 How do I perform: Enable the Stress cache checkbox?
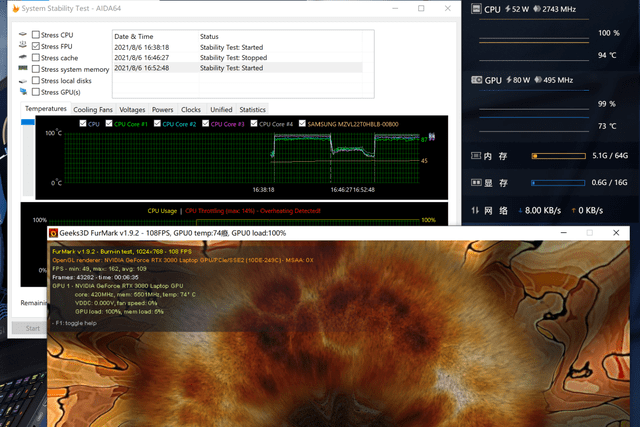click(36, 58)
